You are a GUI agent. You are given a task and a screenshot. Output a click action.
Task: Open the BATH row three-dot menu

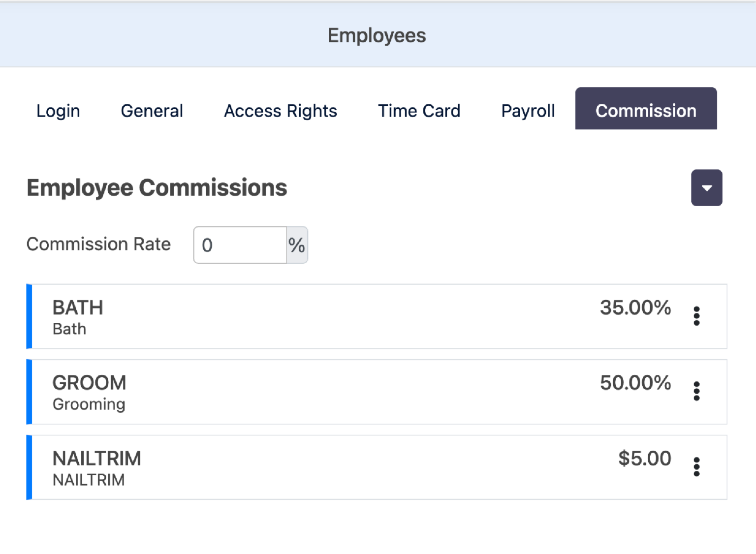pos(696,316)
